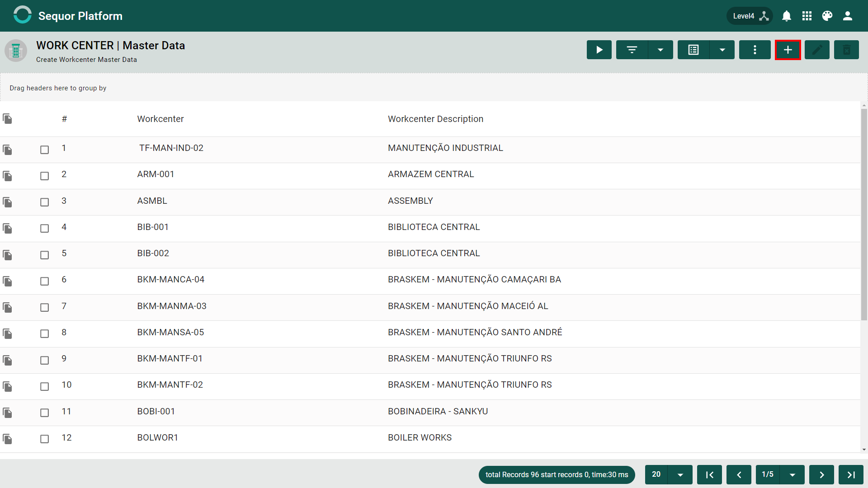This screenshot has height=488, width=868.
Task: Click the delete trash button
Action: [846, 50]
